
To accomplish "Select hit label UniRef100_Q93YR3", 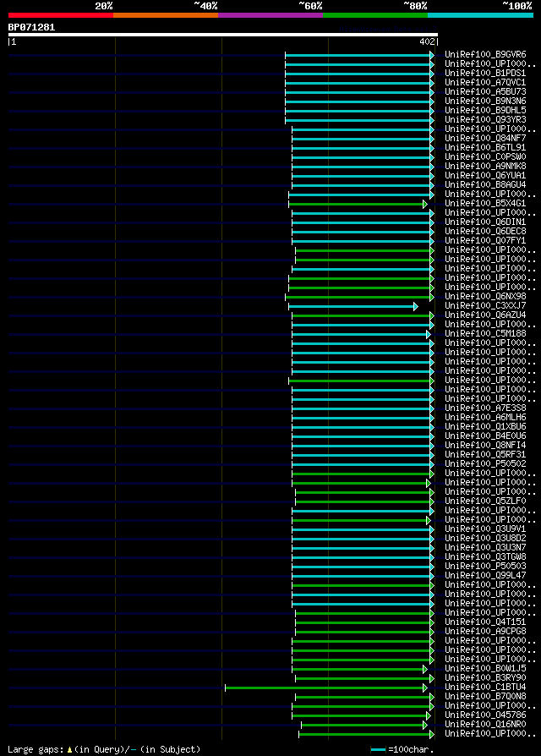I will (x=485, y=119).
